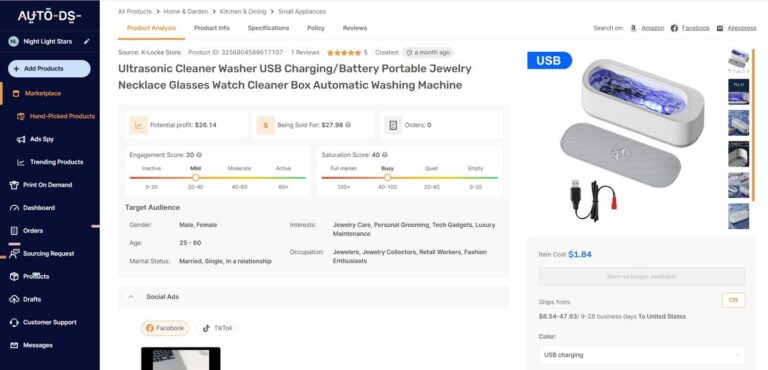The width and height of the screenshot is (768, 370).
Task: Click the Add Products button
Action: 49,69
